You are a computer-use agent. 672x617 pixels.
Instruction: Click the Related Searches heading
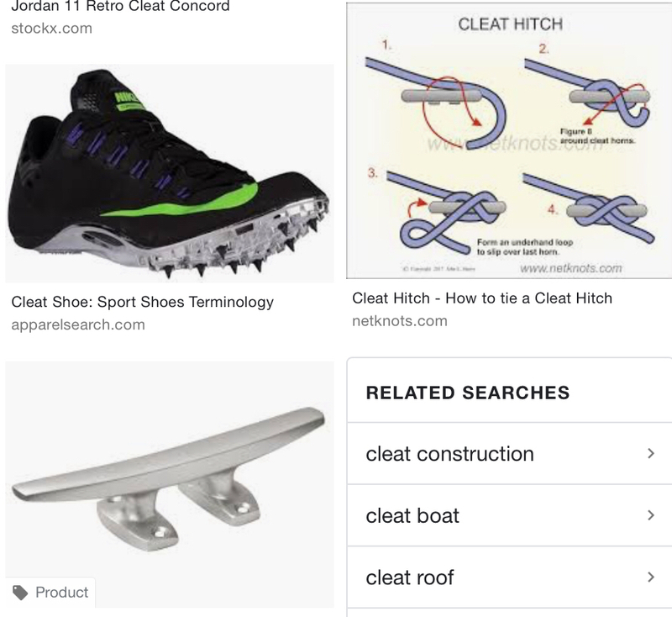pyautogui.click(x=468, y=393)
